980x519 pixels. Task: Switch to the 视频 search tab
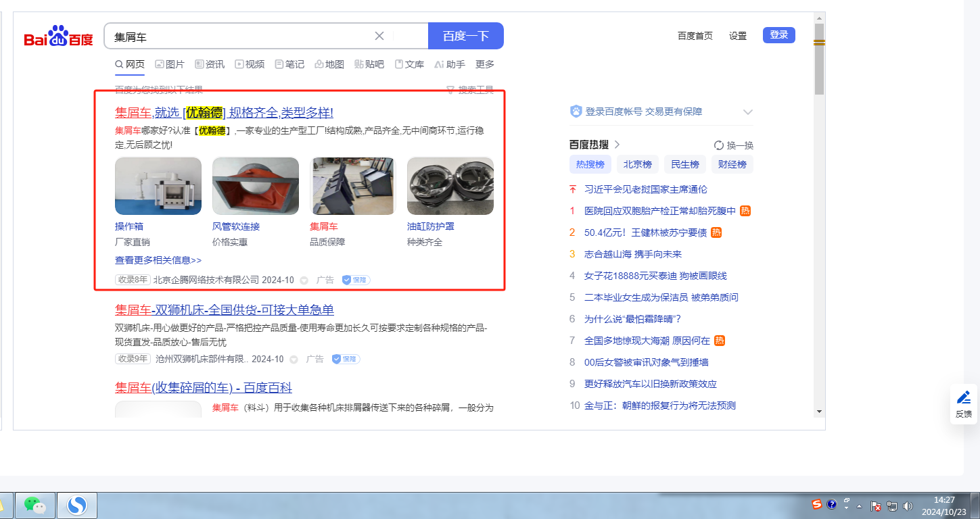click(250, 64)
